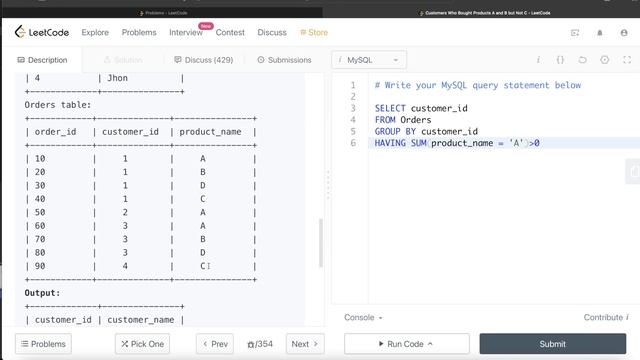
Task: Click the 'customer_name' output header
Action: pos(140,320)
